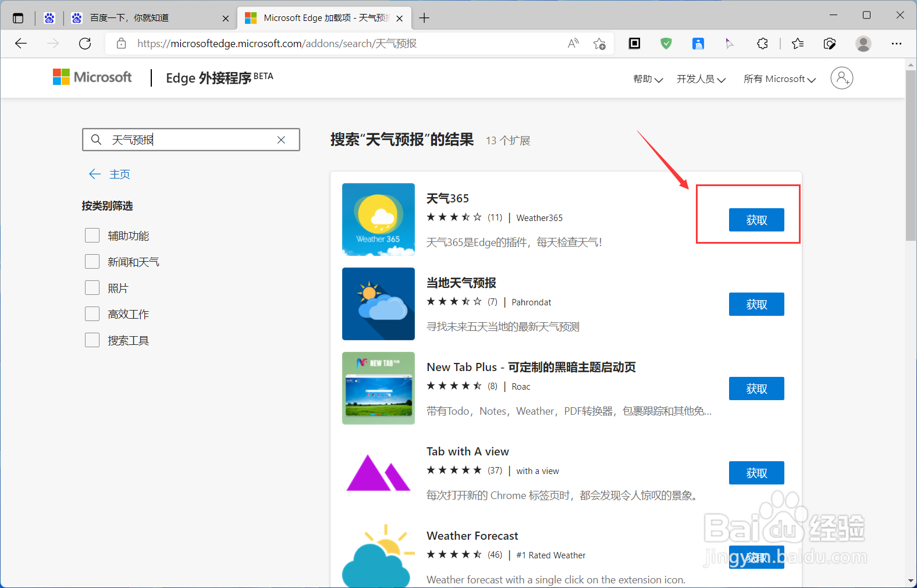
Task: Select the Microsoft Edge 加载项 tab
Action: click(325, 18)
